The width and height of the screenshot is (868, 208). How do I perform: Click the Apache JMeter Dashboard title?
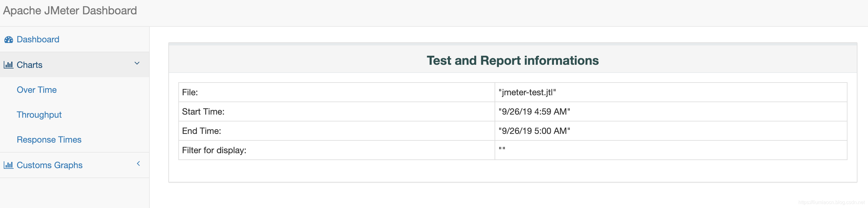pyautogui.click(x=70, y=11)
